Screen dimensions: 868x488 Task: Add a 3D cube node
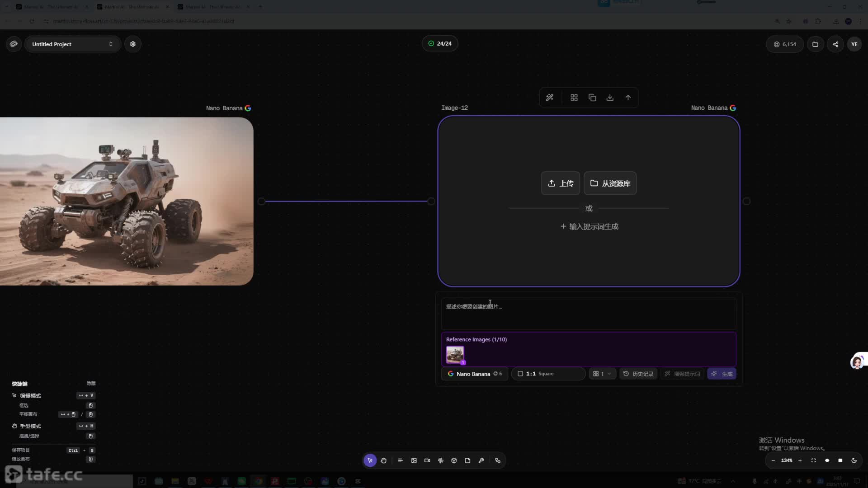click(454, 460)
